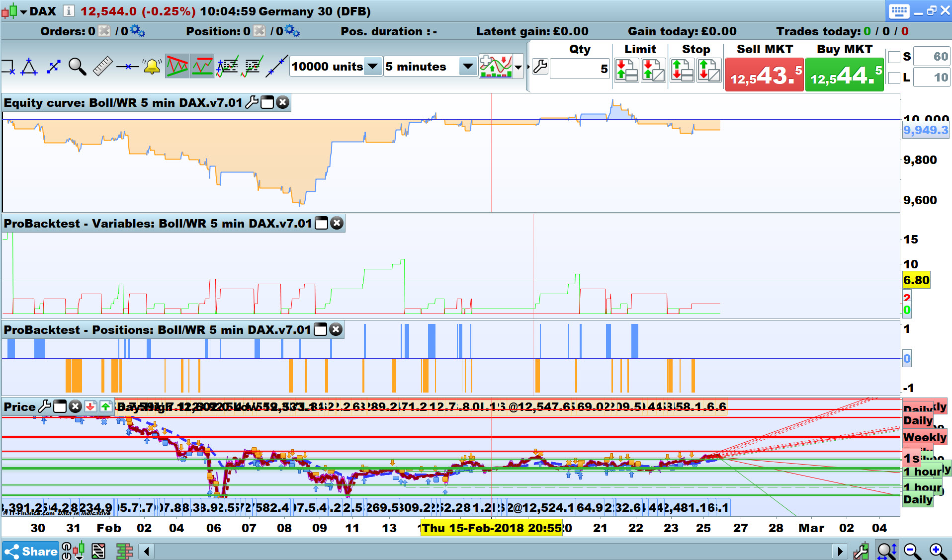This screenshot has width=952, height=560.
Task: Toggle the support and resistance lines button
Action: [202, 66]
